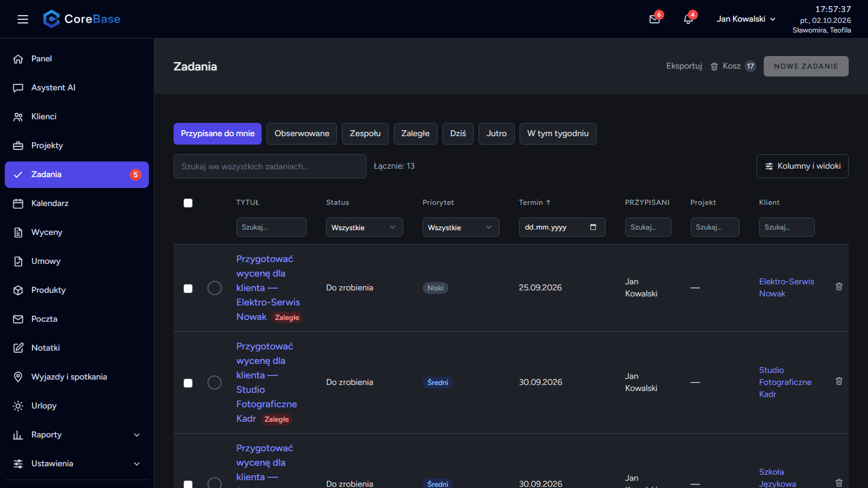Screen dimensions: 868x488
Task: Expand the Ustawienia sidebar section
Action: 77,463
